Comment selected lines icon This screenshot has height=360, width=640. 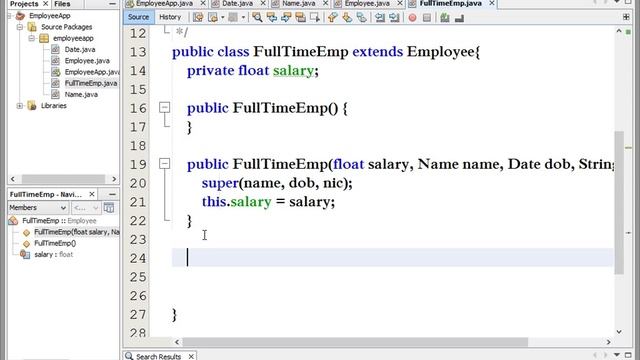tap(444, 18)
